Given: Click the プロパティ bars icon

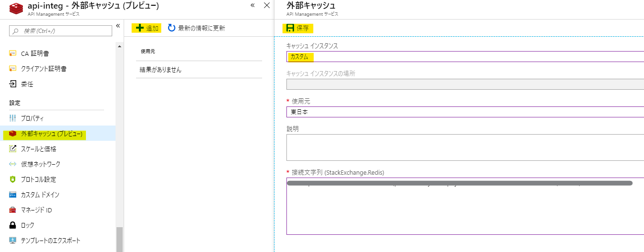Looking at the screenshot, I should pos(13,118).
